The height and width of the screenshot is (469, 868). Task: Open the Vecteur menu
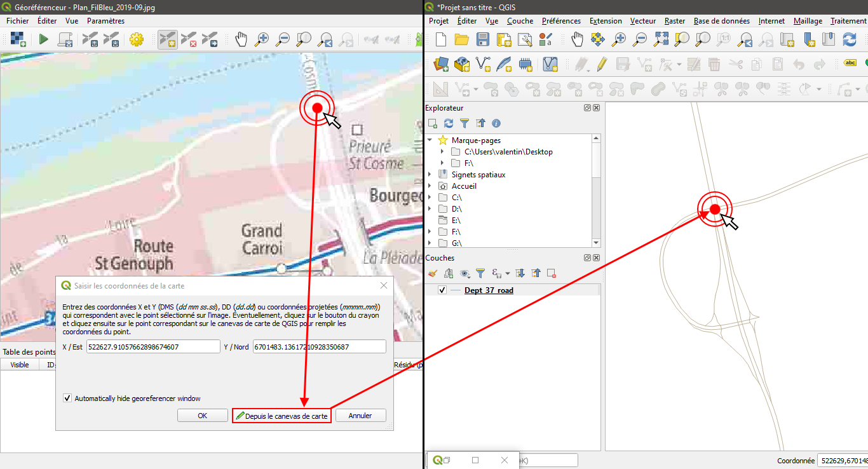(x=642, y=21)
